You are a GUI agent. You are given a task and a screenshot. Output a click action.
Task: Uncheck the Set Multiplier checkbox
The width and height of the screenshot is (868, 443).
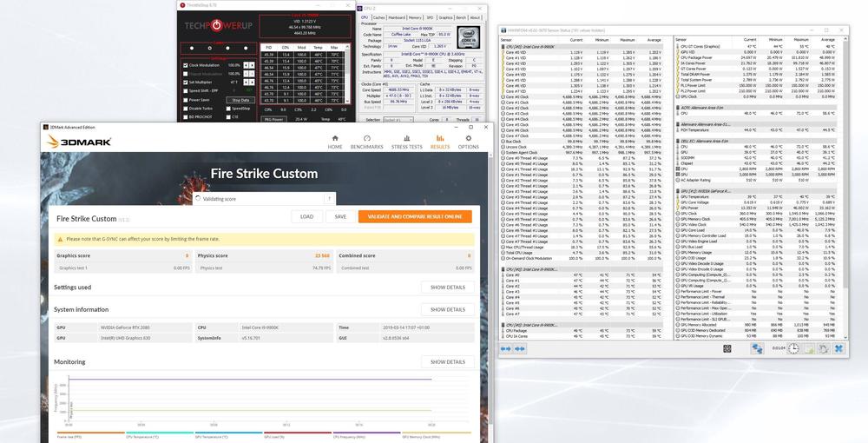coord(186,82)
